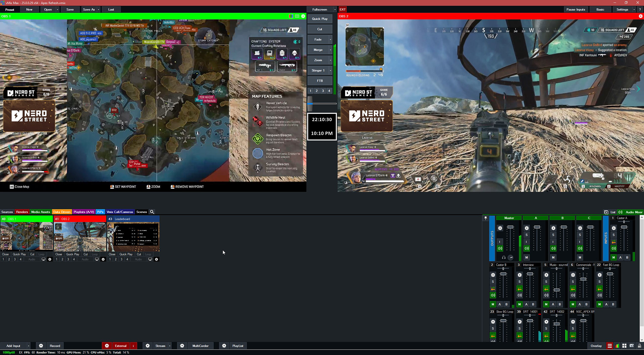Image resolution: width=644 pixels, height=355 pixels.
Task: Toggle bus A output speaker mute
Action: [527, 249]
